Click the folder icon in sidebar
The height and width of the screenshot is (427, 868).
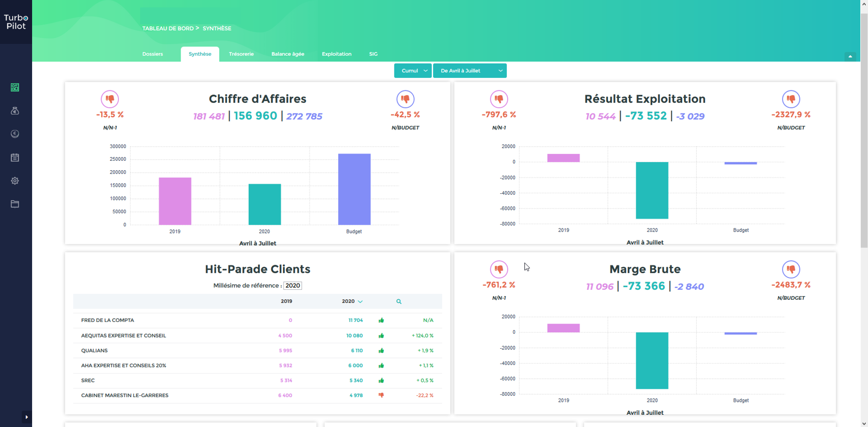point(15,204)
